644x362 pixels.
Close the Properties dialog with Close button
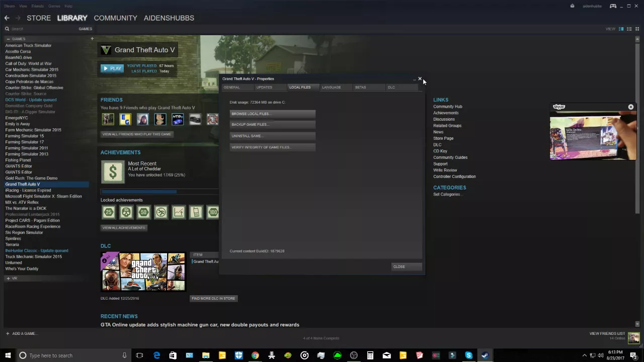click(x=407, y=266)
